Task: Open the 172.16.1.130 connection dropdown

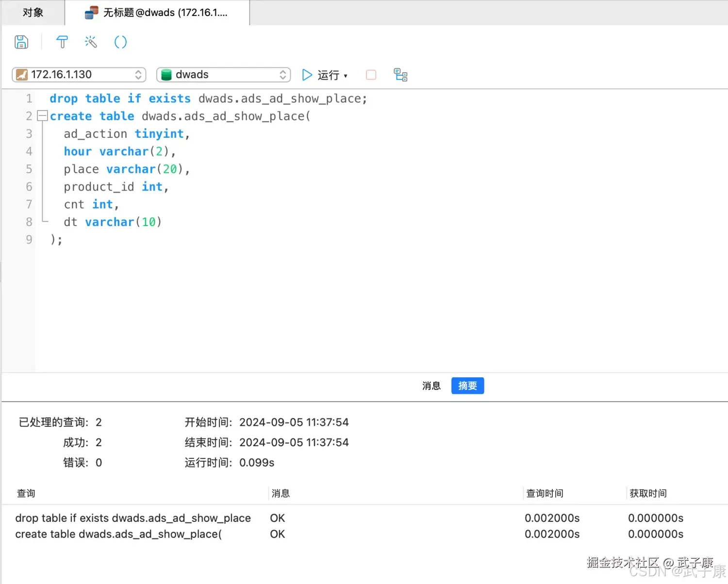Action: click(x=138, y=74)
